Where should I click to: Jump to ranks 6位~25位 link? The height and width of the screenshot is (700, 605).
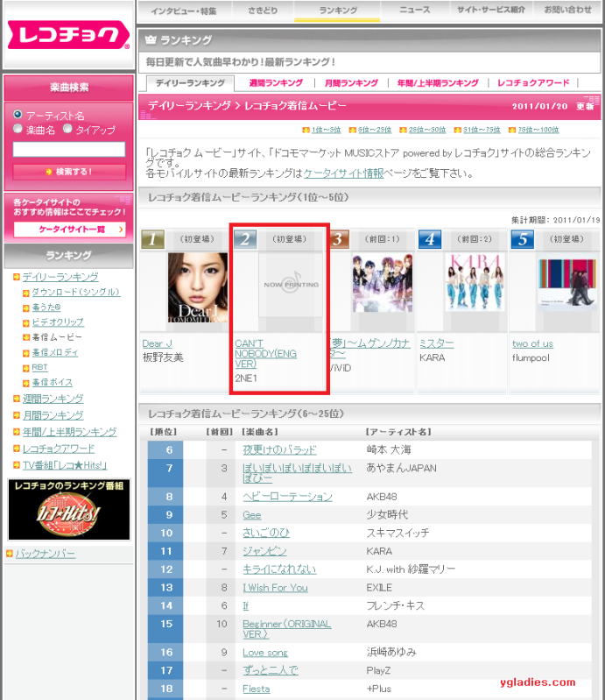point(375,130)
